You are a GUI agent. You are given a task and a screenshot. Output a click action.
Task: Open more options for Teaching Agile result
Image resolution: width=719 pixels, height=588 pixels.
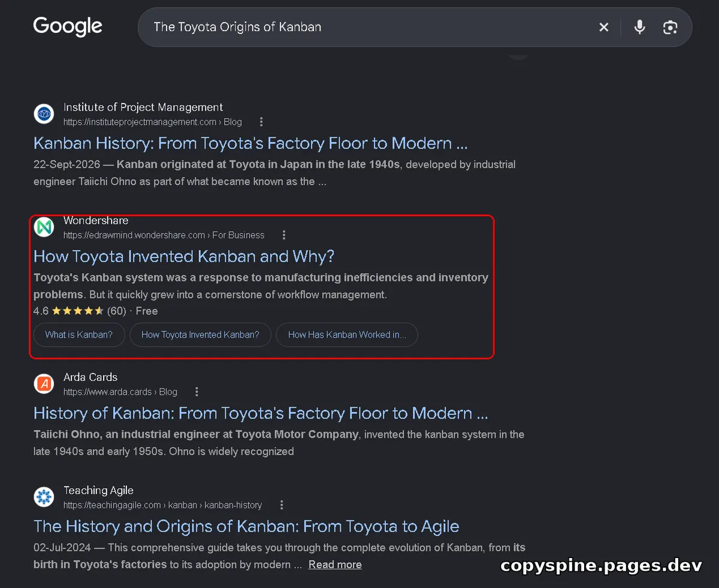coord(282,505)
